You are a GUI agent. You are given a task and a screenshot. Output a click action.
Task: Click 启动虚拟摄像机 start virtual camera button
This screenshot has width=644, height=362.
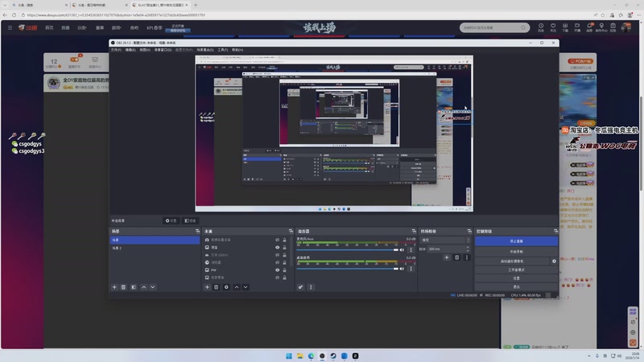(x=512, y=261)
